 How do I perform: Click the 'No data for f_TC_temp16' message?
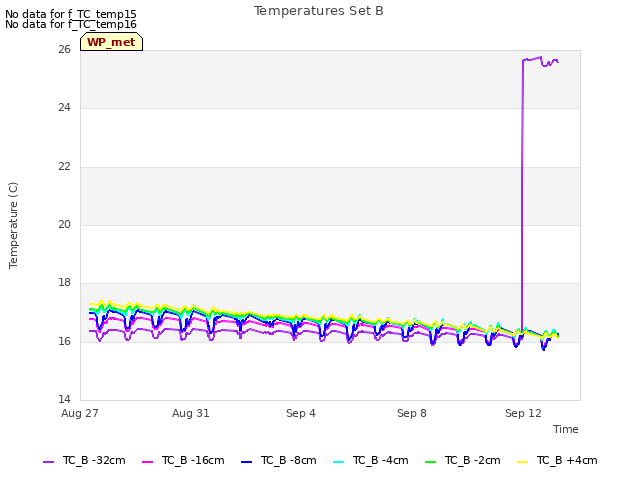point(71,24)
